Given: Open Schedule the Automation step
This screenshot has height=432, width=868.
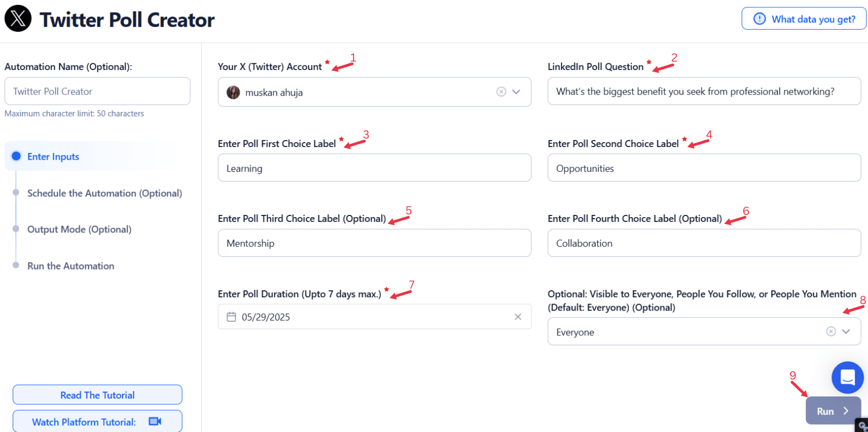Looking at the screenshot, I should pyautogui.click(x=105, y=193).
